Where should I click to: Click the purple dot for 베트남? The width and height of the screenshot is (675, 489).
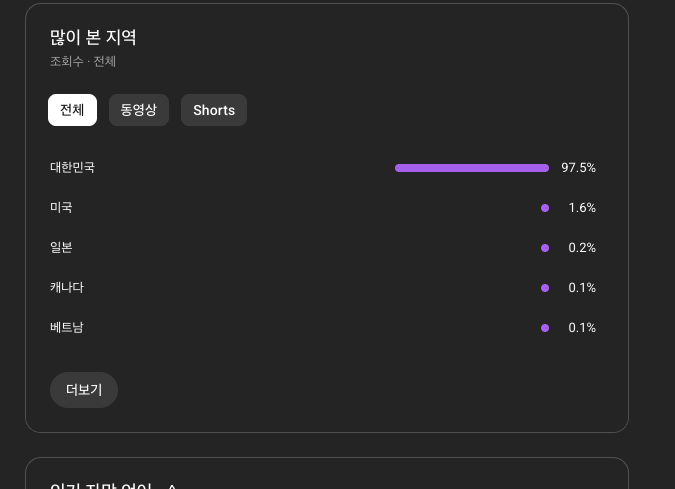click(x=545, y=328)
